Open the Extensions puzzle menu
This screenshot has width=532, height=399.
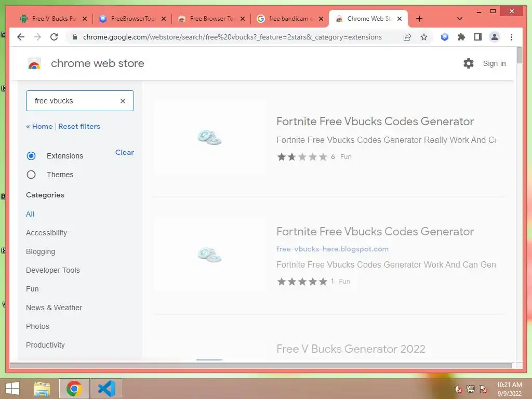click(x=461, y=37)
